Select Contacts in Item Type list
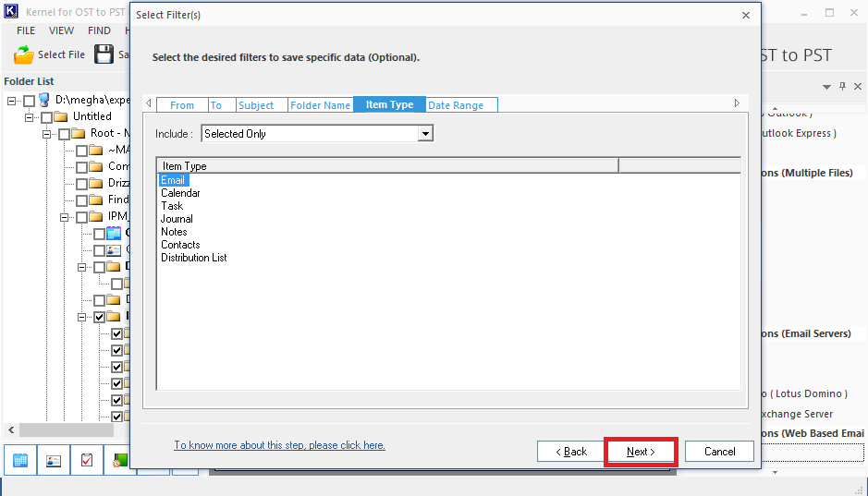This screenshot has height=496, width=868. coord(180,245)
